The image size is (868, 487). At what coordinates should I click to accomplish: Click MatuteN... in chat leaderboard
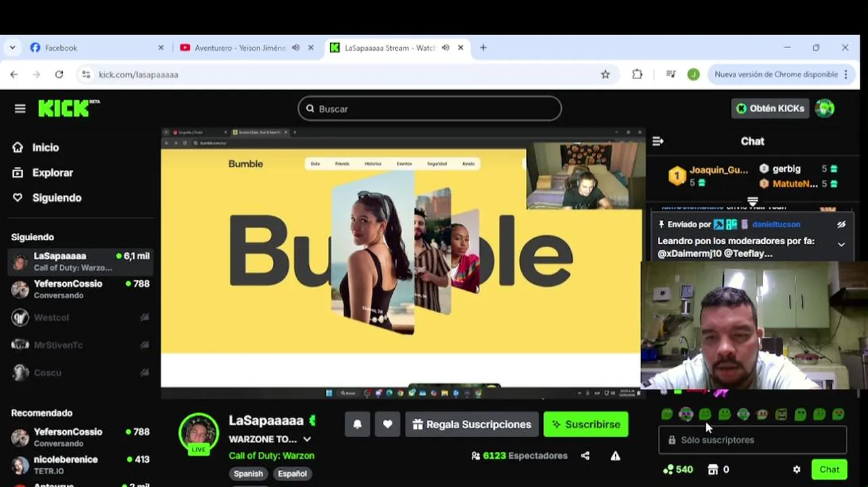click(795, 184)
